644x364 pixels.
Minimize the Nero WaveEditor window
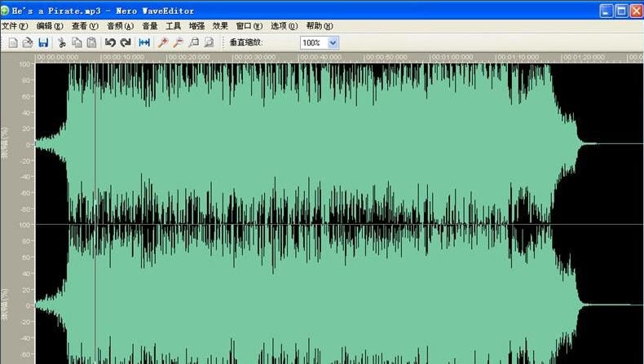607,11
